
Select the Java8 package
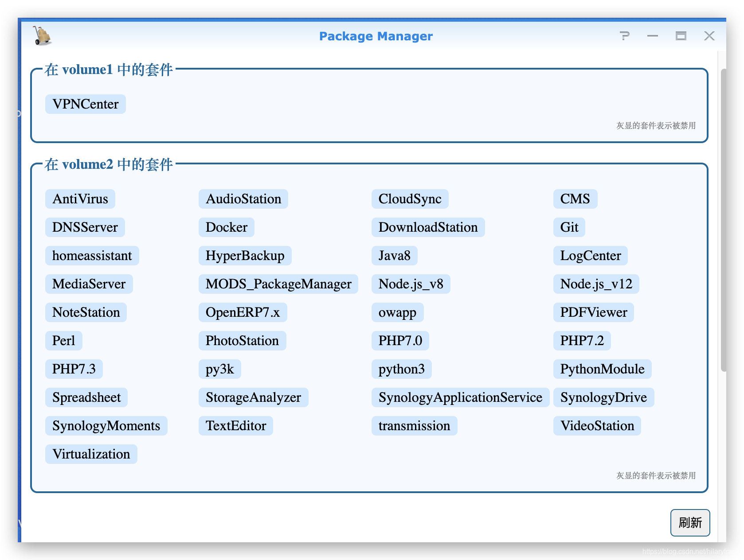[395, 256]
